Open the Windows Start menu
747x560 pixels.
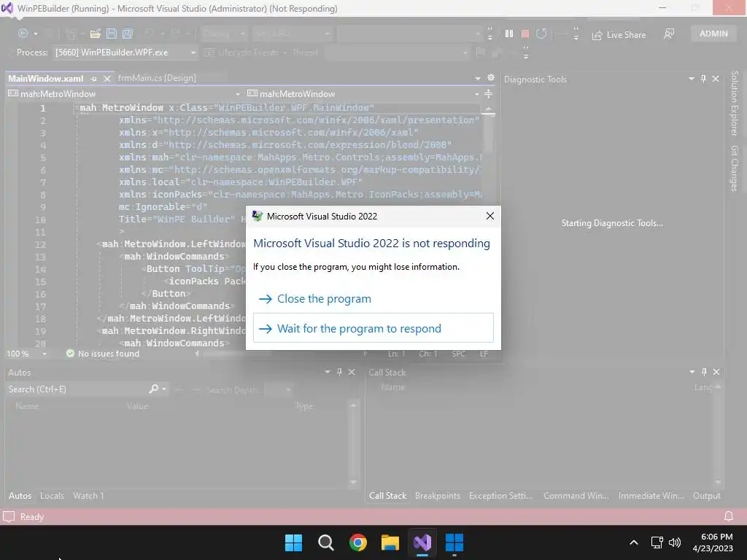point(293,542)
